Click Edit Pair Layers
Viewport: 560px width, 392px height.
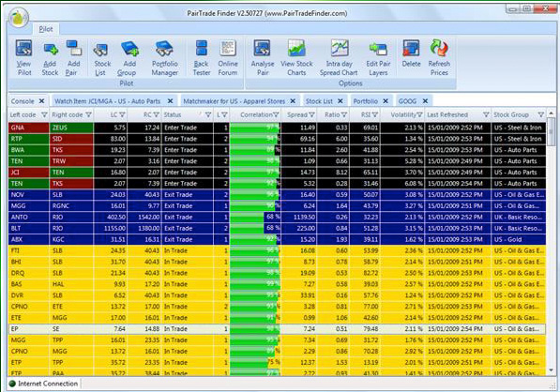(x=378, y=57)
